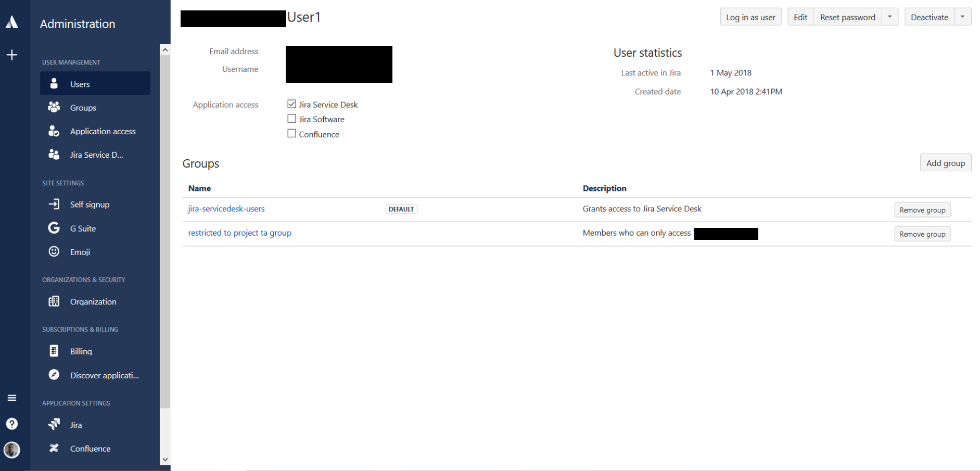Expand the Reset password dropdown arrow
This screenshot has width=980, height=471.
(890, 17)
